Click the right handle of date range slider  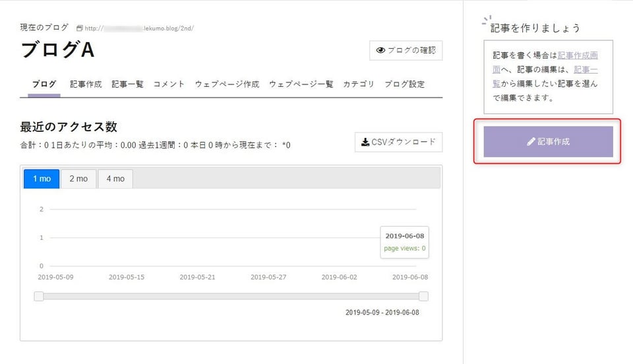[423, 297]
